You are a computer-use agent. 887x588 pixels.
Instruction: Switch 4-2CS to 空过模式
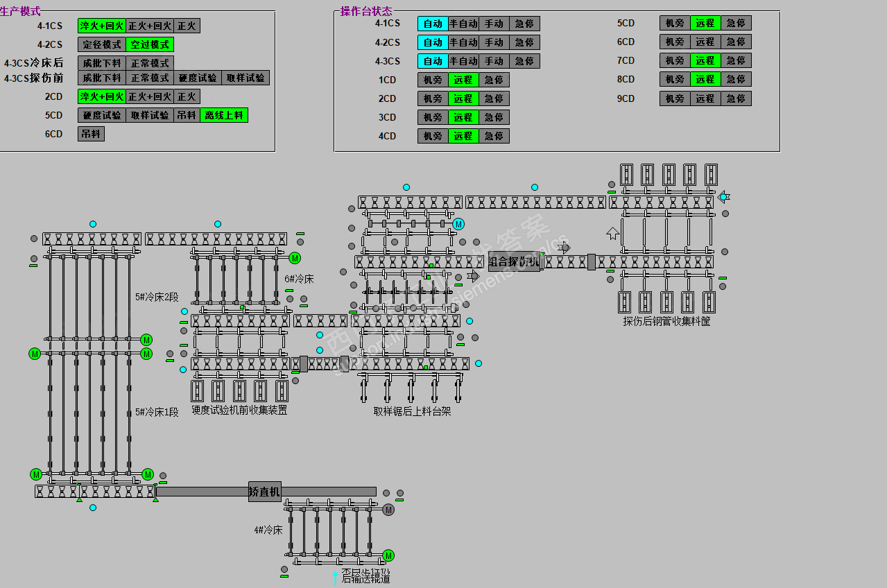click(x=149, y=44)
